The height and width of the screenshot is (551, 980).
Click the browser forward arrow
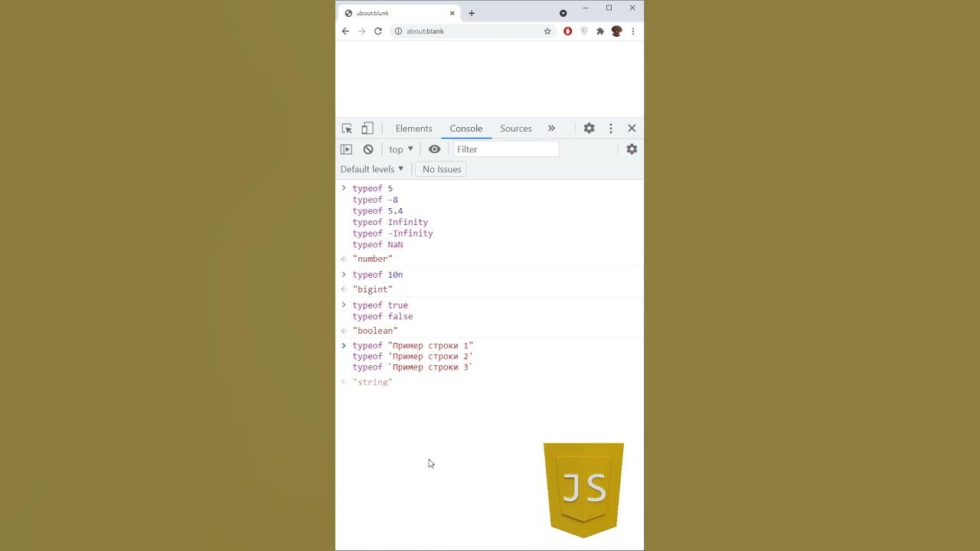coord(361,31)
